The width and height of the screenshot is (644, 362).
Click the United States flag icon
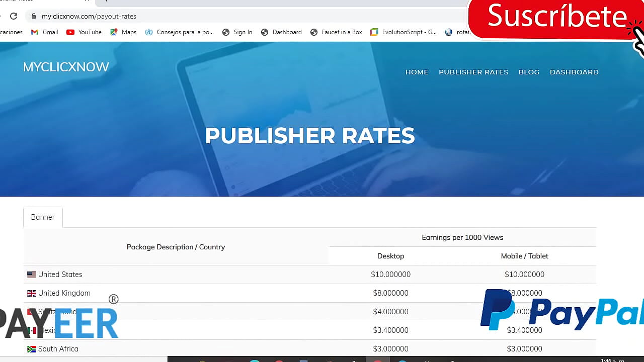pos(31,275)
